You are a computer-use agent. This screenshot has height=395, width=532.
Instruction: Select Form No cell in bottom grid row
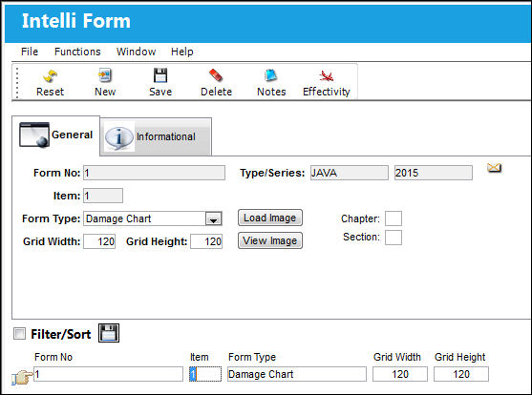point(108,374)
